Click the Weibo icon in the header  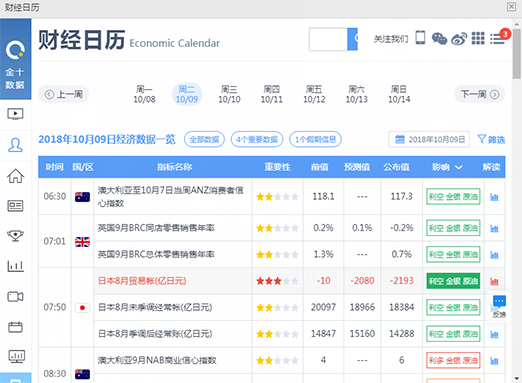459,39
